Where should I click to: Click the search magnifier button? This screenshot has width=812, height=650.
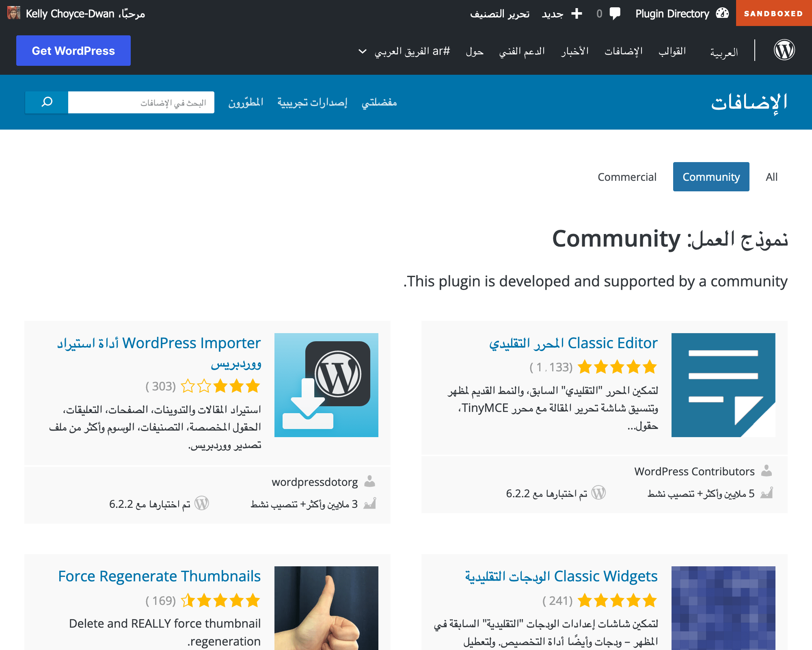[x=47, y=102]
